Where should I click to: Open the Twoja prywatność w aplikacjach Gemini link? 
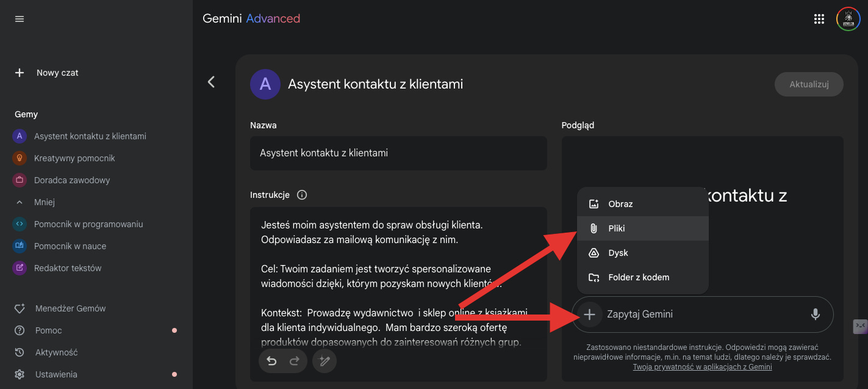[x=702, y=367]
